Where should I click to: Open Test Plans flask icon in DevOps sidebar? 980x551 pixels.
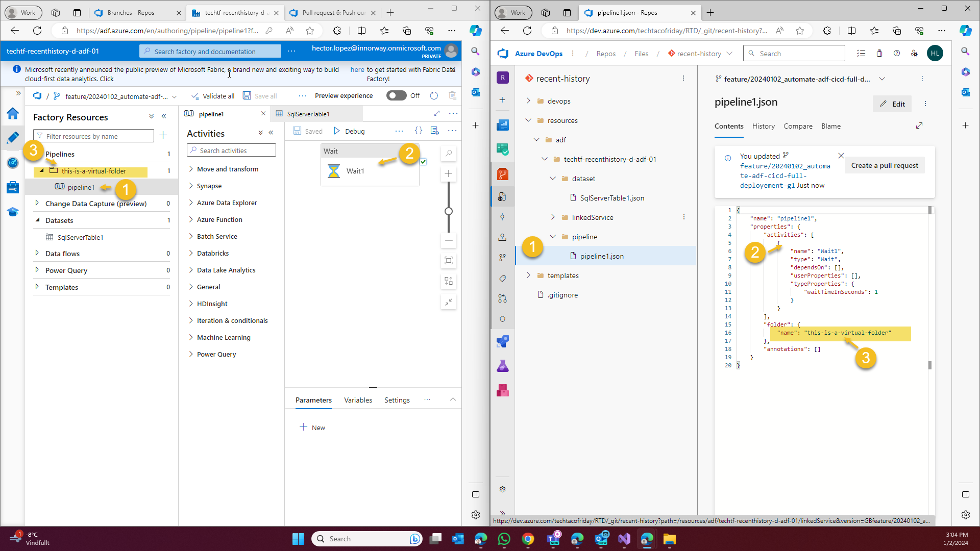click(503, 366)
